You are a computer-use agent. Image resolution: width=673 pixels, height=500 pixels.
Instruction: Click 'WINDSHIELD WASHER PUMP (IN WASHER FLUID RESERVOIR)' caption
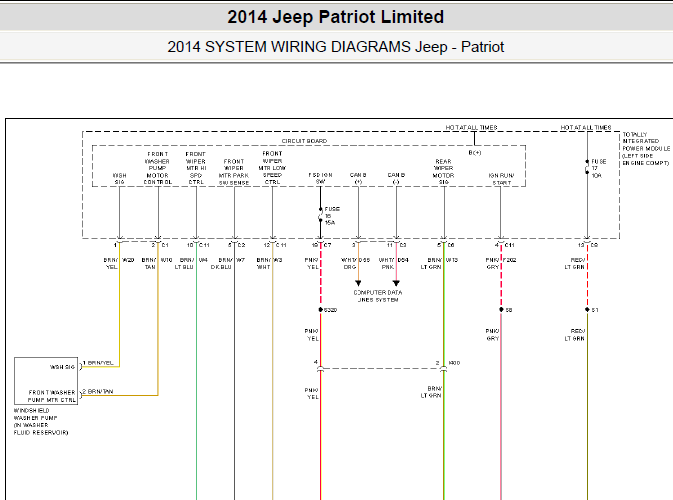pos(41,421)
